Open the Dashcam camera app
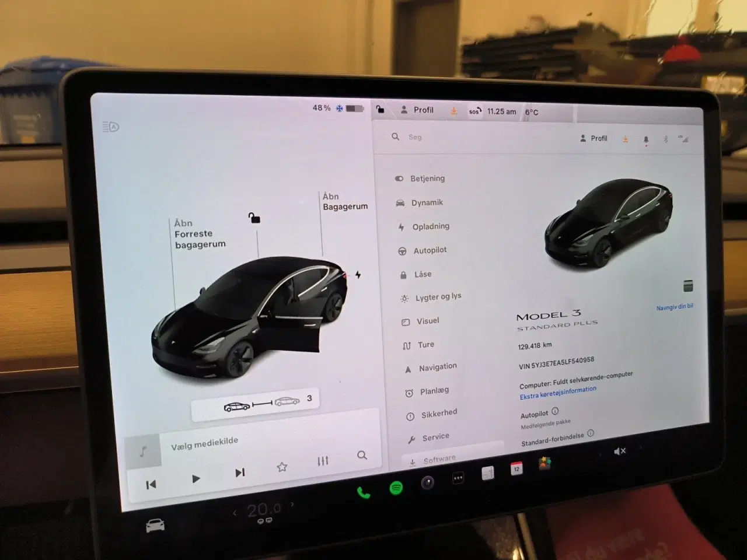The width and height of the screenshot is (747, 560). pos(428,482)
